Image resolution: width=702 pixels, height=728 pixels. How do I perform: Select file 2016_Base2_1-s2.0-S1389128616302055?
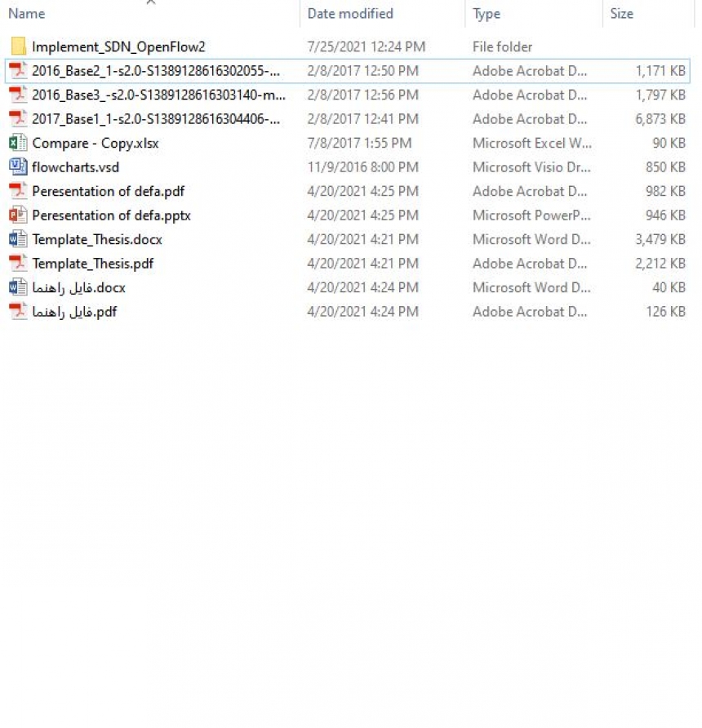(x=156, y=71)
